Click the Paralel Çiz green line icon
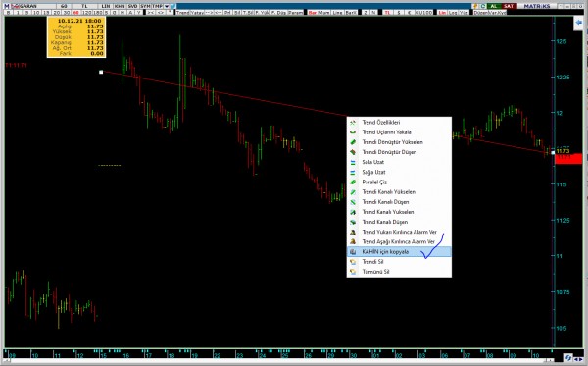The height and width of the screenshot is (366, 588). pyautogui.click(x=353, y=183)
